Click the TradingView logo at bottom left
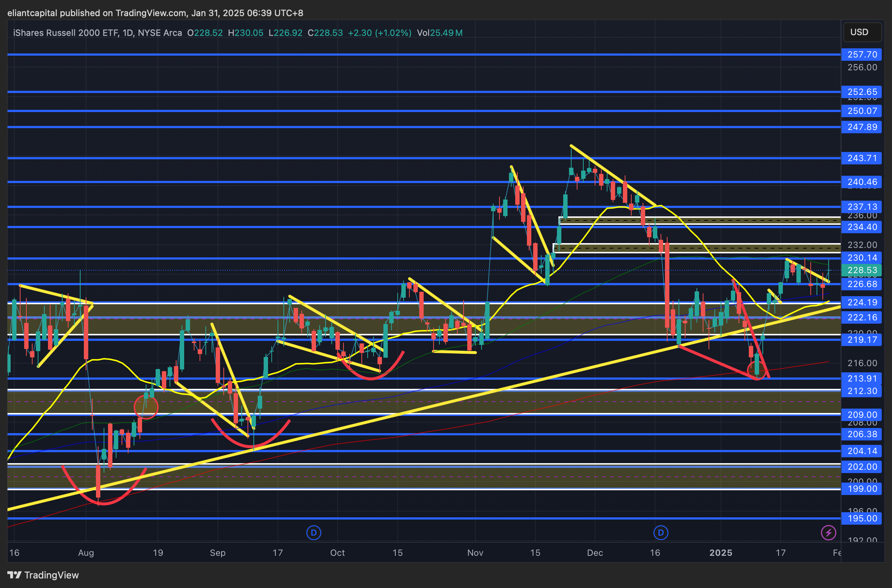This screenshot has width=892, height=588. 43,575
